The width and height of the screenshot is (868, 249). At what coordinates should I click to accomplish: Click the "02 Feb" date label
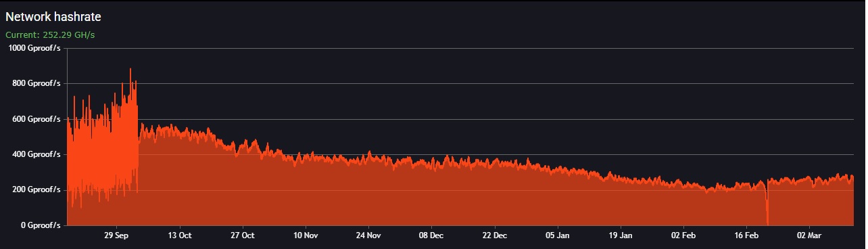683,235
